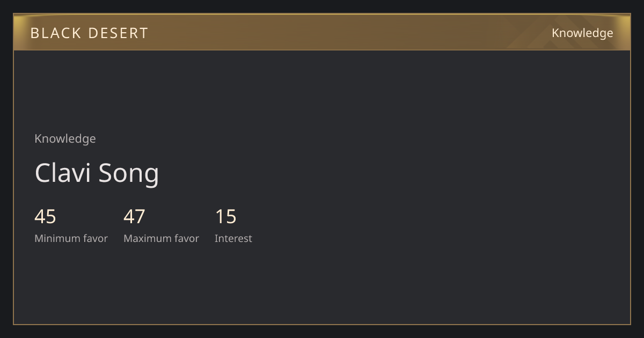Click the Maximum favor label
Image resolution: width=644 pixels, height=338 pixels.
coord(161,238)
